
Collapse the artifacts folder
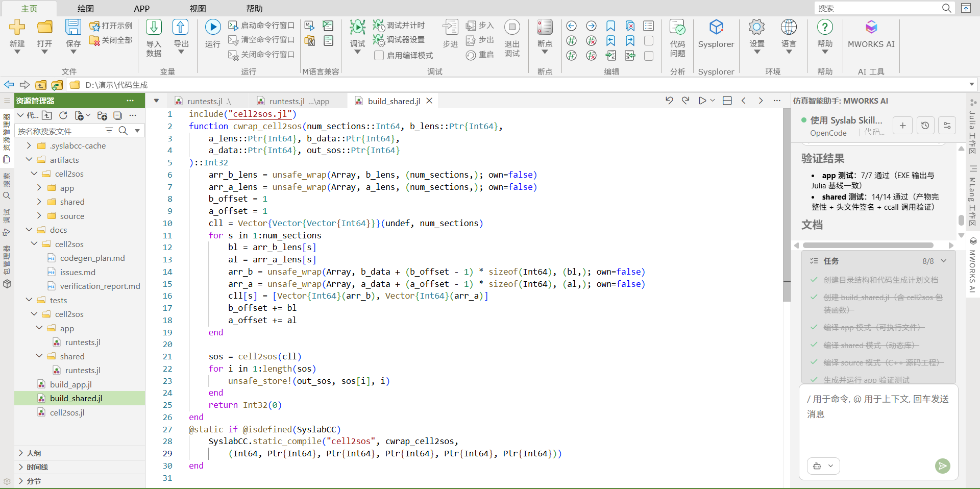tap(29, 160)
